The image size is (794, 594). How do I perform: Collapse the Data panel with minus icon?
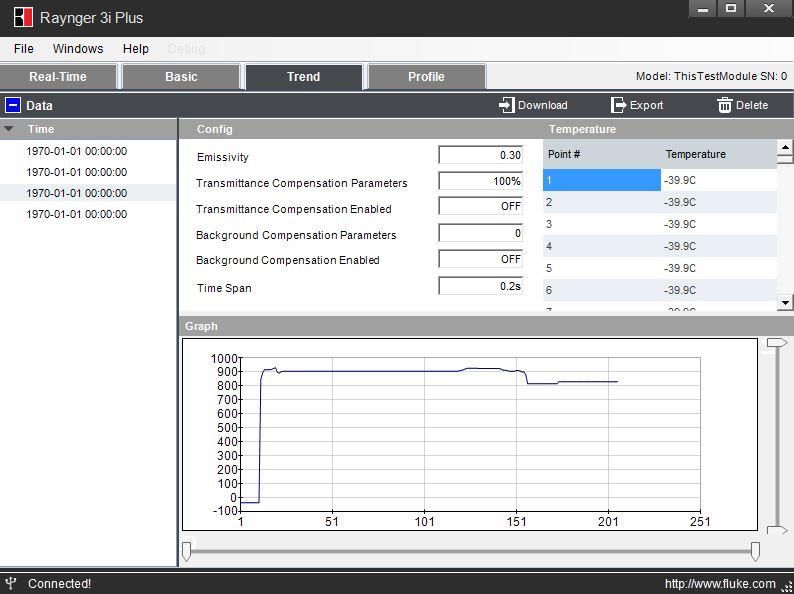click(13, 105)
